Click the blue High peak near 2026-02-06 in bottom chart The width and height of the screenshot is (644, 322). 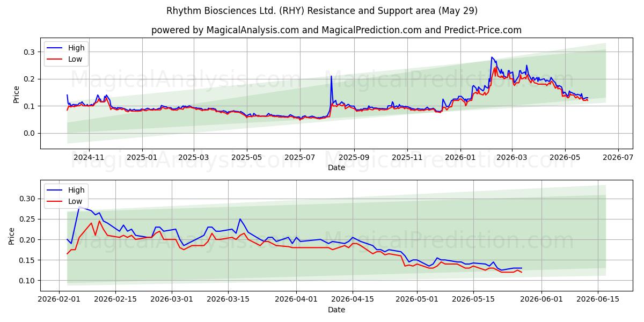click(79, 207)
